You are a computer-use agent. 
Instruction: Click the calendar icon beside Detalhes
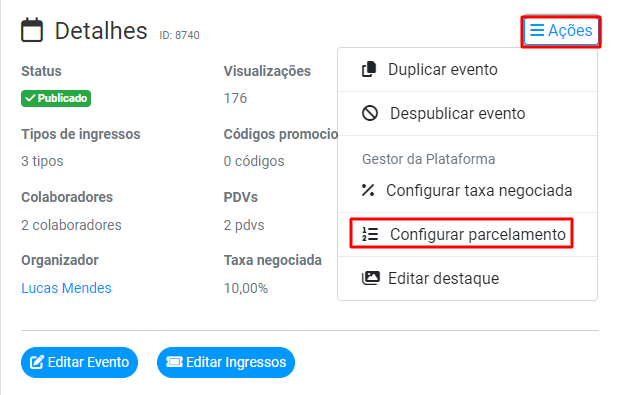pos(32,30)
